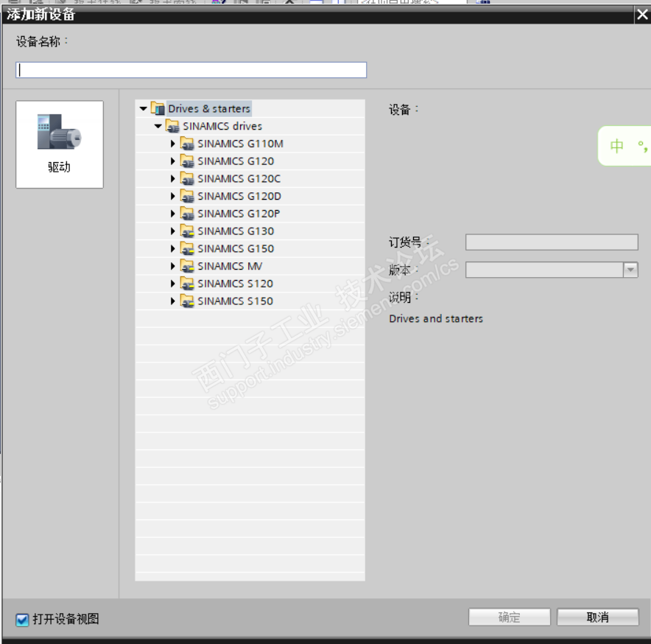Expand the SINAMICS G130 folder arrow
This screenshot has height=644, width=651.
point(173,231)
